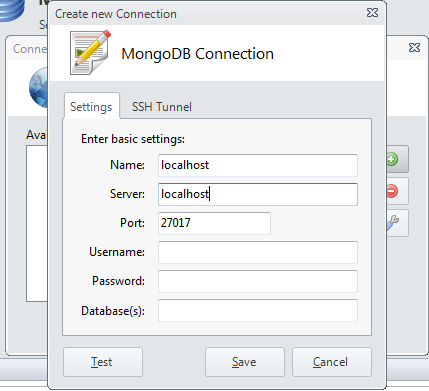Click the Port field showing 27017

214,223
